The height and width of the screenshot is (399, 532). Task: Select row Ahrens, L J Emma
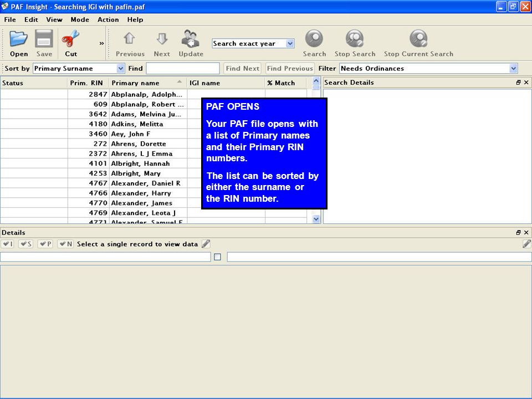(154, 154)
